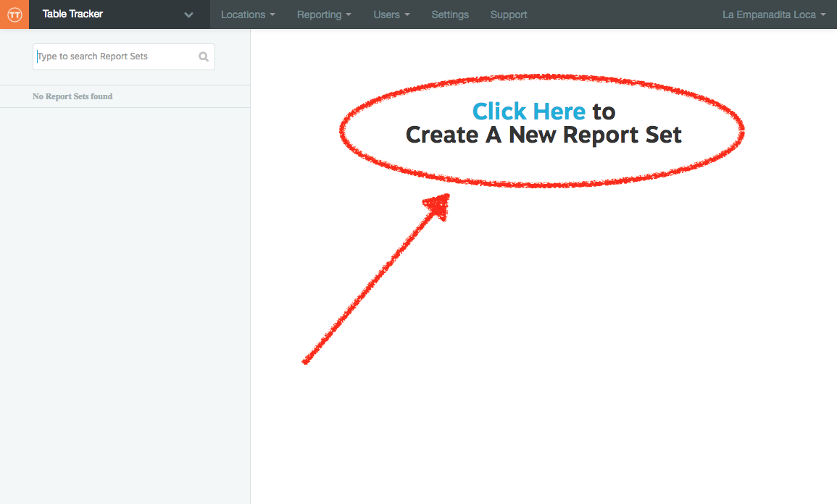Go to the Settings page
Screen dimensions: 837x504
450,14
